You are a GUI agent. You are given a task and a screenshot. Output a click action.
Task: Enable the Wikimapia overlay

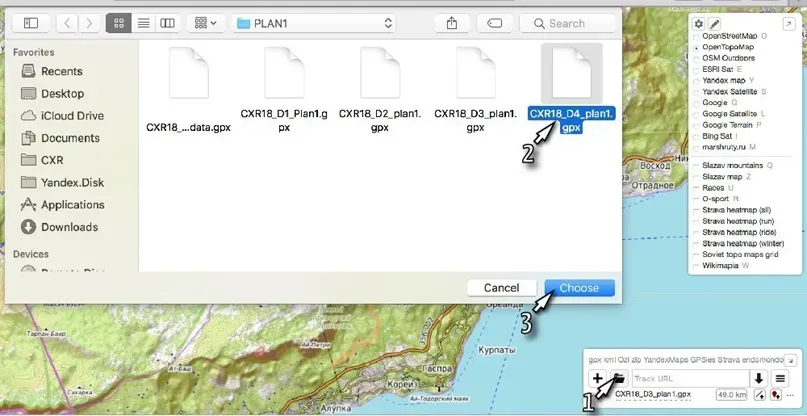(x=721, y=266)
